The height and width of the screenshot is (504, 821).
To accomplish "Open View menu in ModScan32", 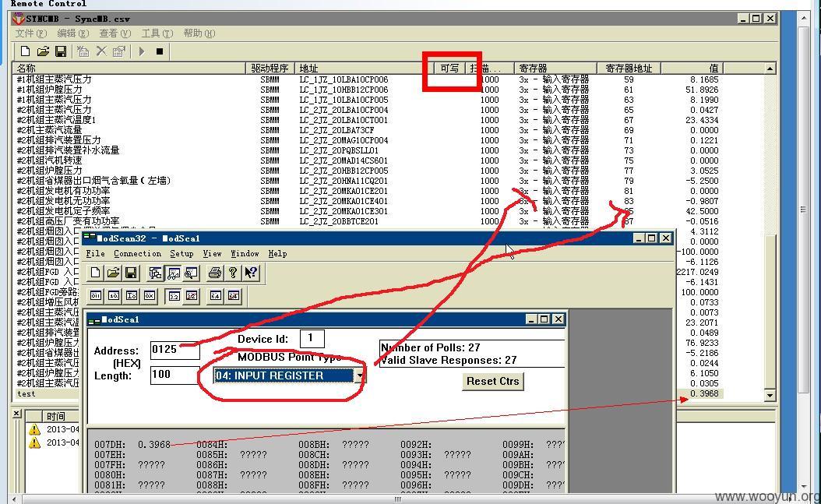I will click(x=212, y=253).
